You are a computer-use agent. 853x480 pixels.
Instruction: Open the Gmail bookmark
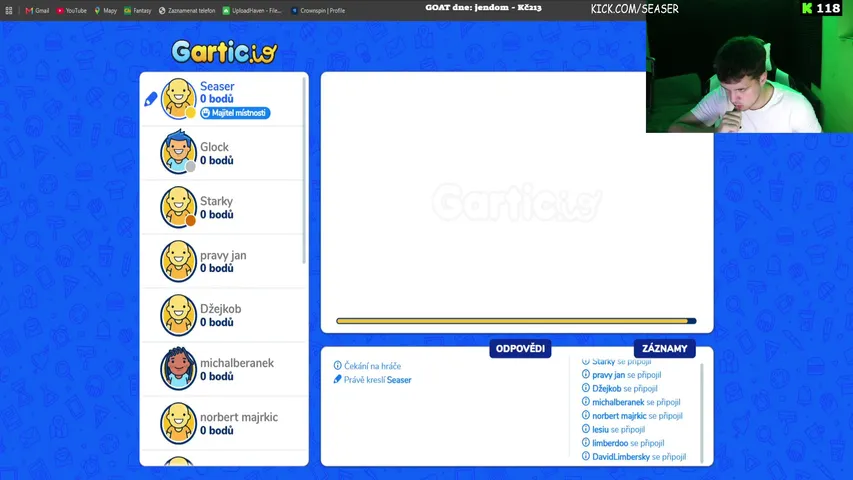point(37,10)
